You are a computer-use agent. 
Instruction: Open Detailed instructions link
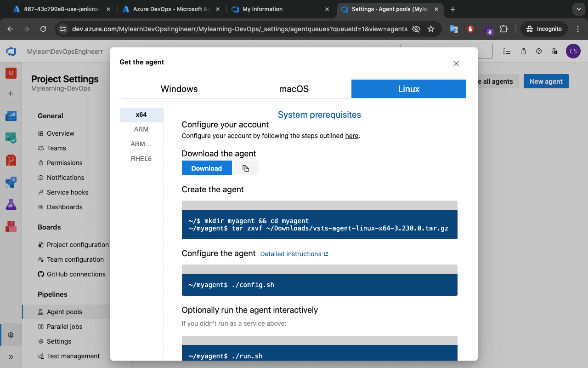(294, 254)
